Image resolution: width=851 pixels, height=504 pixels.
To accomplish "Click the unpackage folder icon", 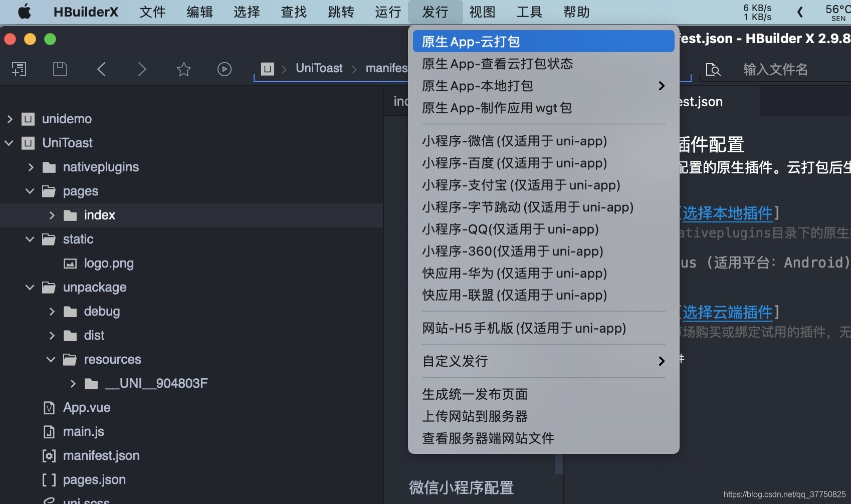I will (49, 287).
